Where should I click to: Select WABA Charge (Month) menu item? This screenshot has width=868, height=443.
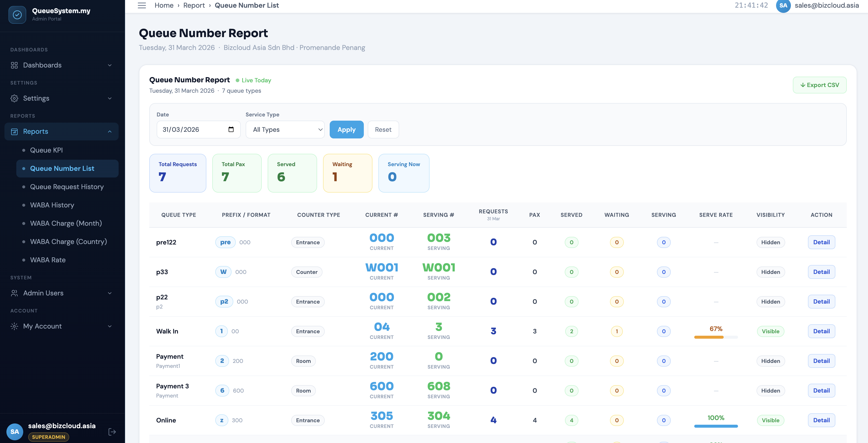[66, 223]
